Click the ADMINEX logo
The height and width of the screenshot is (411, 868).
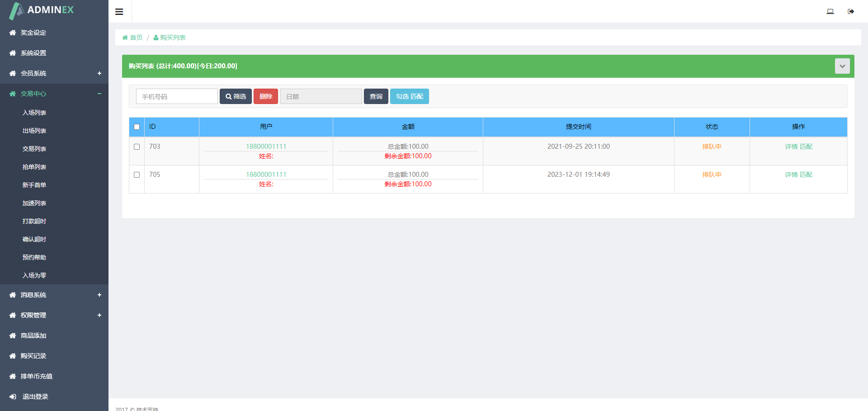[42, 10]
